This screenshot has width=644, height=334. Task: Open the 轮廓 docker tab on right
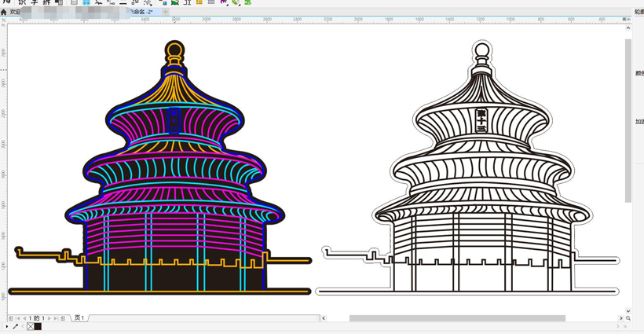coord(639,13)
